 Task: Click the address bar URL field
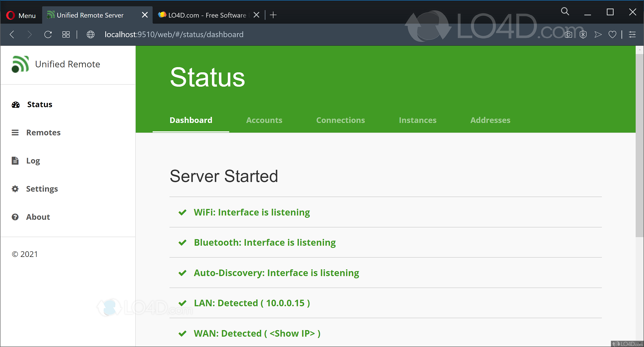pos(174,34)
